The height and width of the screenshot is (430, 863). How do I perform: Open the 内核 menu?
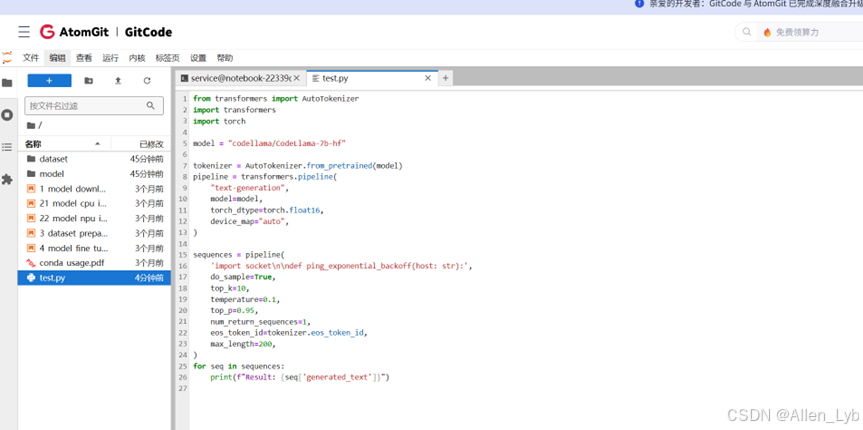137,58
